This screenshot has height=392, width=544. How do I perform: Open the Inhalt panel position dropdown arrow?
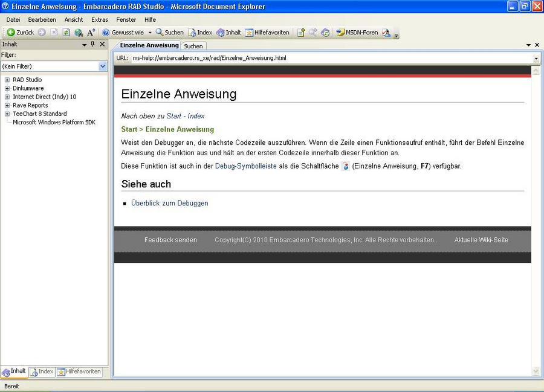(x=84, y=45)
